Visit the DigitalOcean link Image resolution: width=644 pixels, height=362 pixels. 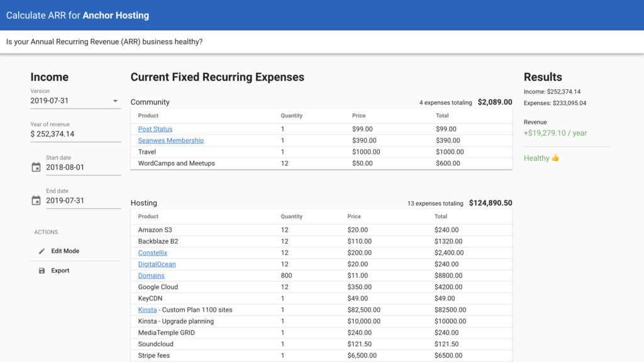[x=157, y=265]
